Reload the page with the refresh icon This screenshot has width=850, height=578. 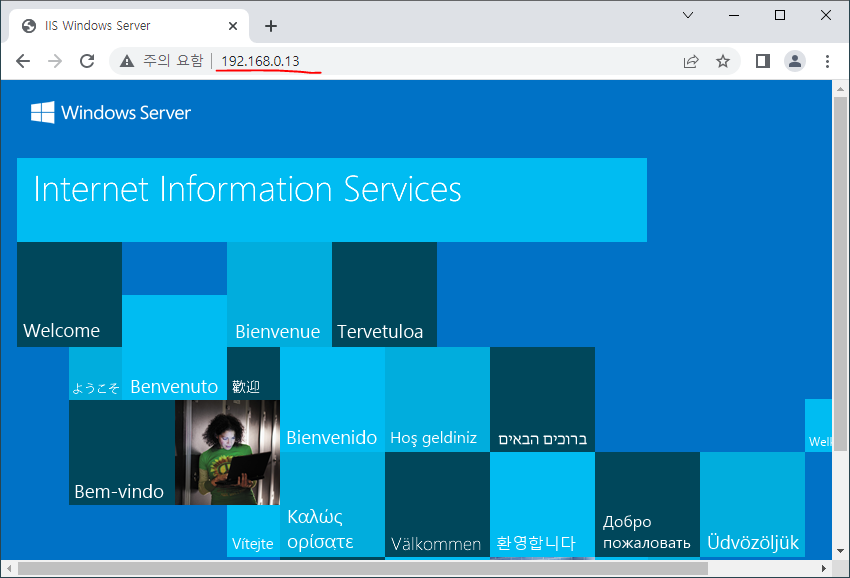pos(87,61)
